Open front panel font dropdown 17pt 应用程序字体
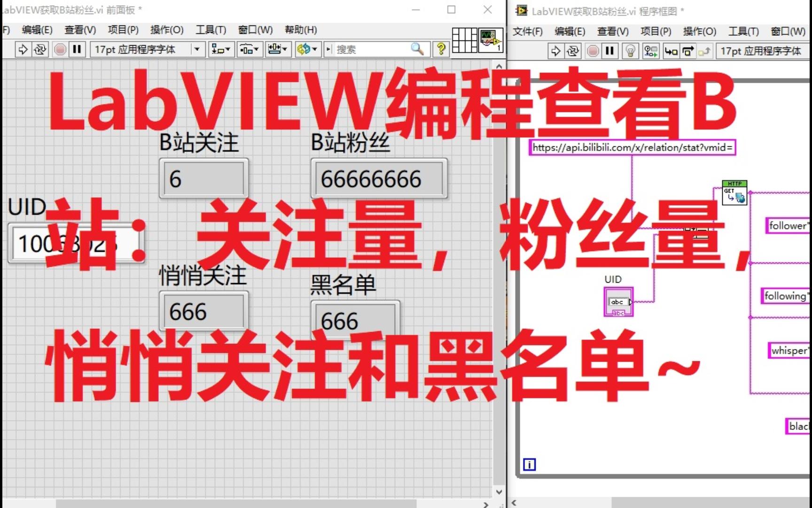The width and height of the screenshot is (812, 508). [147, 49]
